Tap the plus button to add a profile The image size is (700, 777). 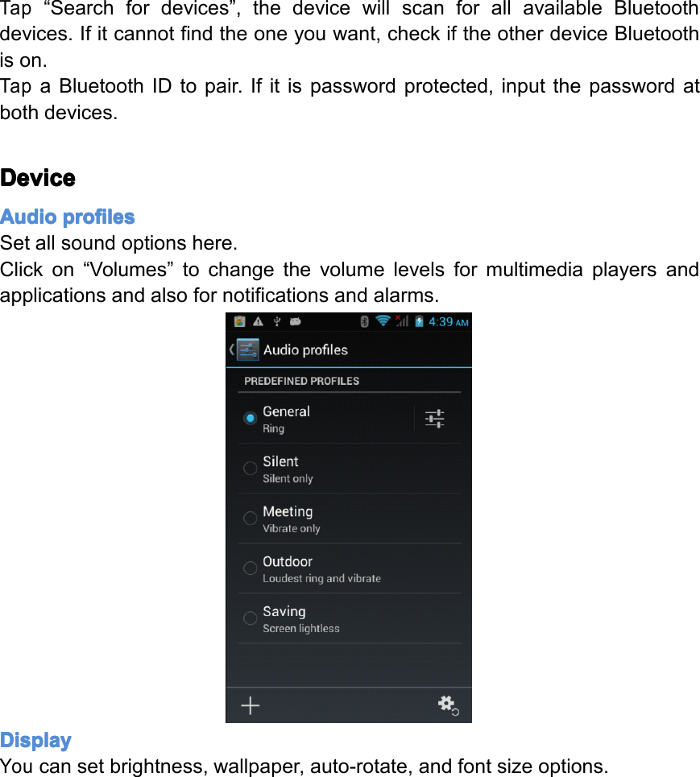(250, 705)
